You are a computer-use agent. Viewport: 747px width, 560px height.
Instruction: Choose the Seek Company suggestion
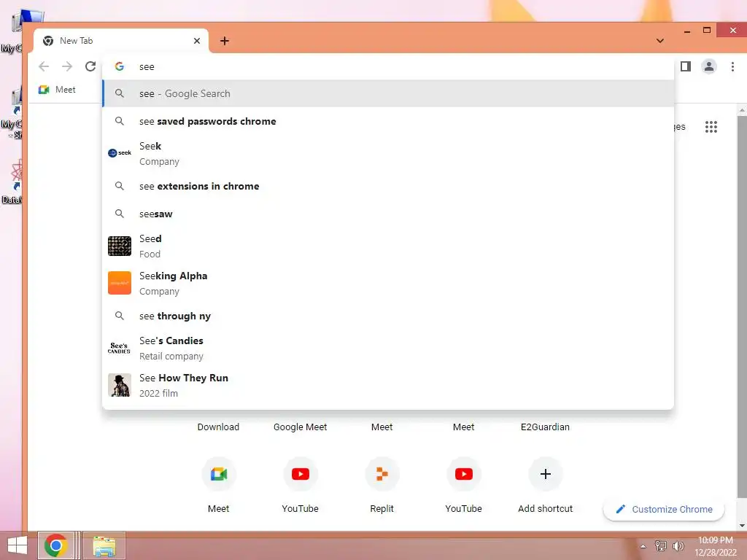click(388, 153)
